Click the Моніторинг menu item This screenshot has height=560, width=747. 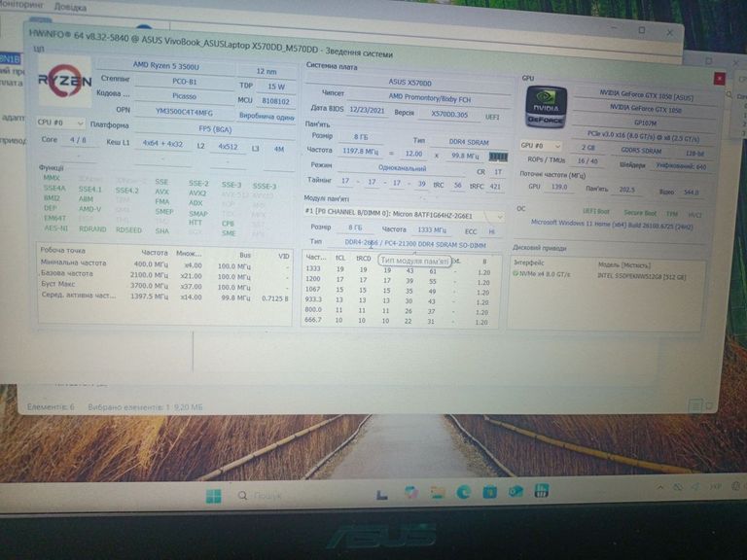(21, 7)
